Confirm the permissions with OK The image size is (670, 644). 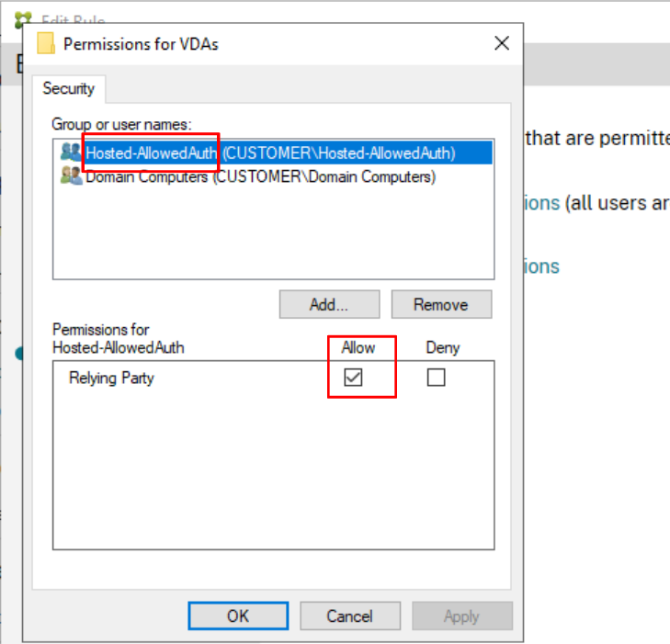click(x=238, y=616)
